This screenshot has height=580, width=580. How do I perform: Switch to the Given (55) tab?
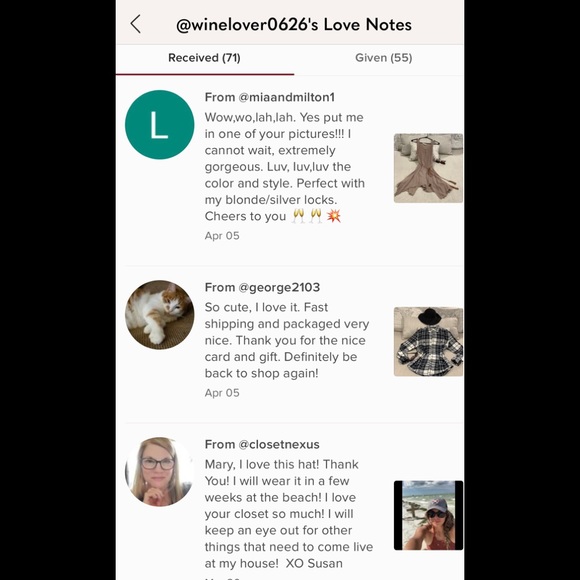[x=384, y=58]
